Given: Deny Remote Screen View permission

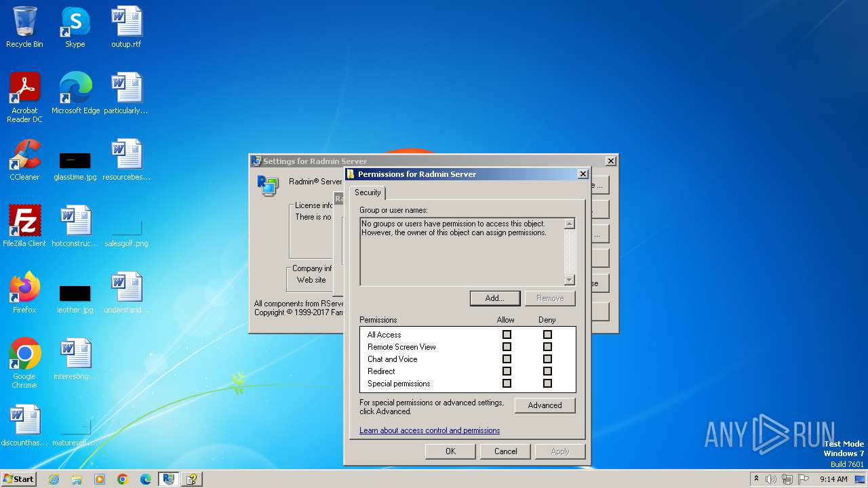Looking at the screenshot, I should (547, 347).
